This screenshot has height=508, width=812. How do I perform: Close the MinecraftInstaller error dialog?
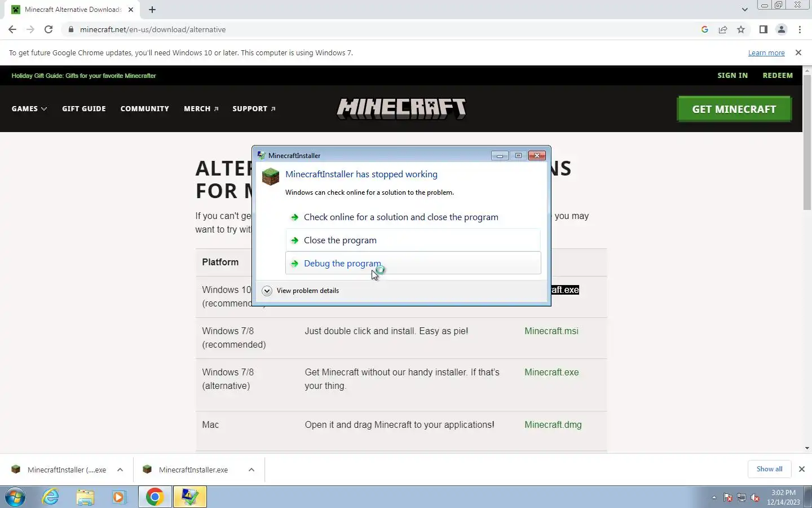coord(537,155)
